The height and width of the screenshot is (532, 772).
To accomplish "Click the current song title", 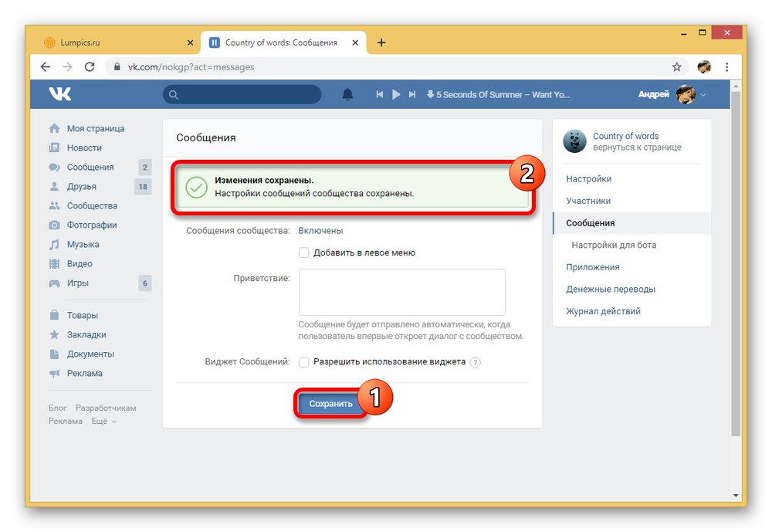I will click(x=503, y=94).
